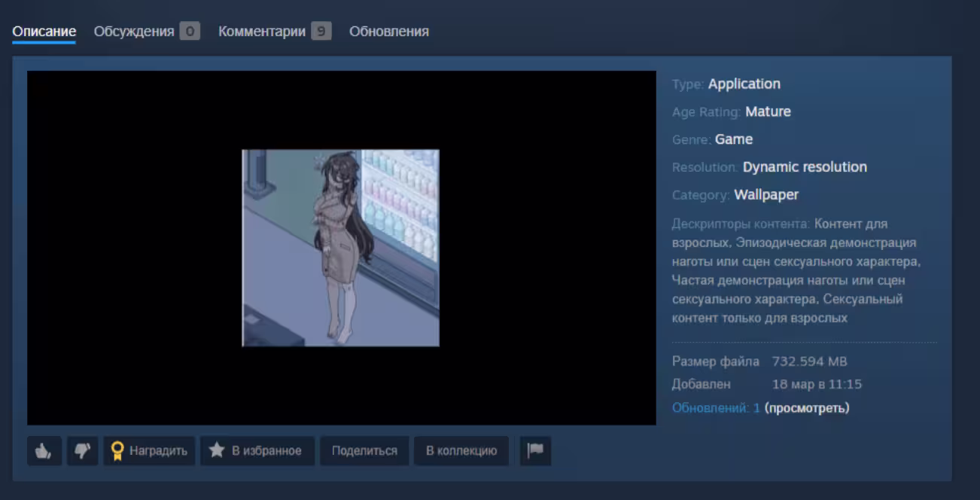Add item to favorites via В избранное
The height and width of the screenshot is (500, 980).
(x=257, y=451)
